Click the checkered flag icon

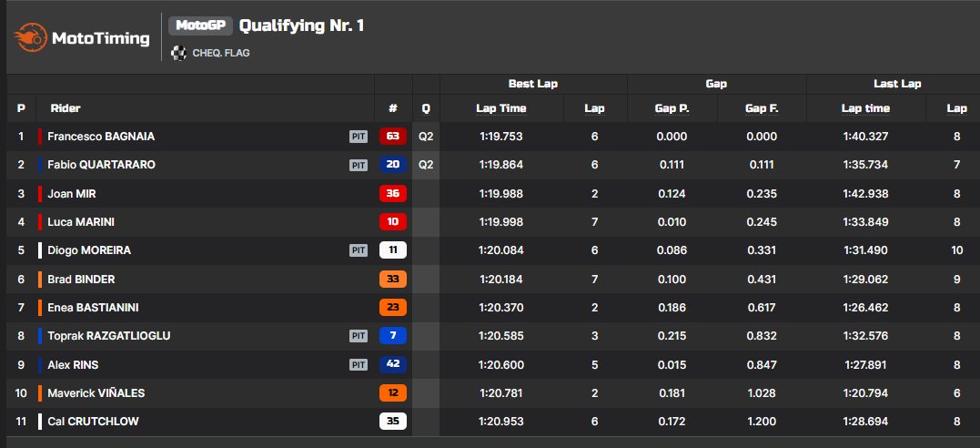178,53
